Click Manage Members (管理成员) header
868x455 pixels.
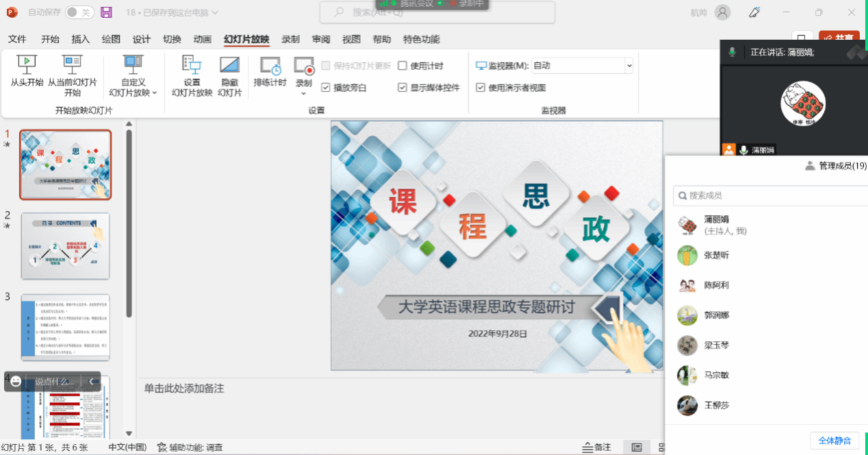(x=836, y=166)
